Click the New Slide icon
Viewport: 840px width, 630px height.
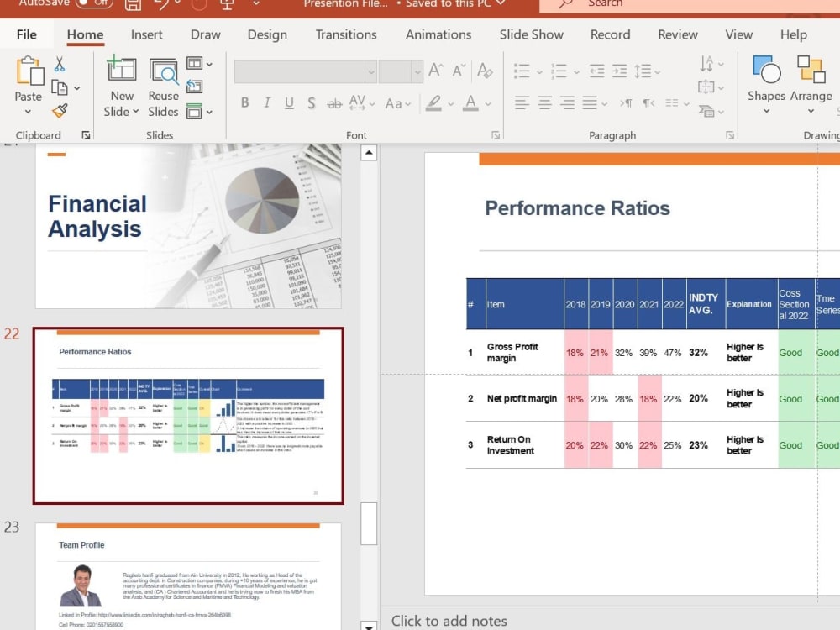point(121,71)
